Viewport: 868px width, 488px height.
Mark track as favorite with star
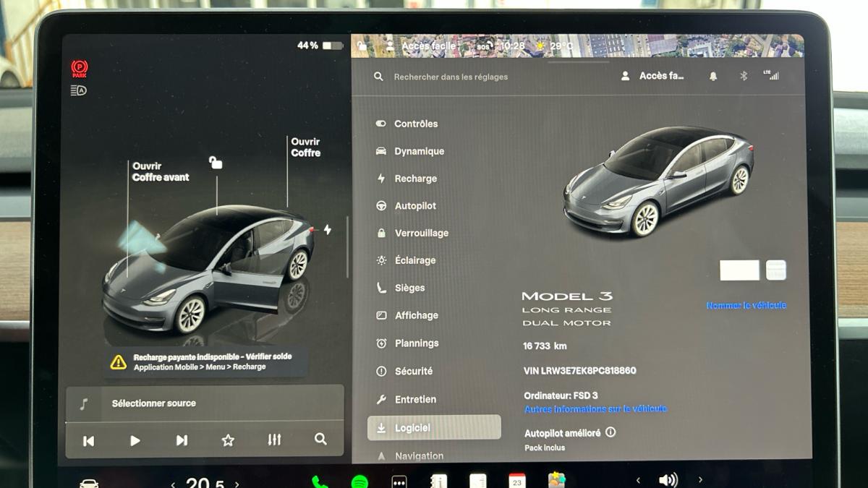[x=228, y=440]
